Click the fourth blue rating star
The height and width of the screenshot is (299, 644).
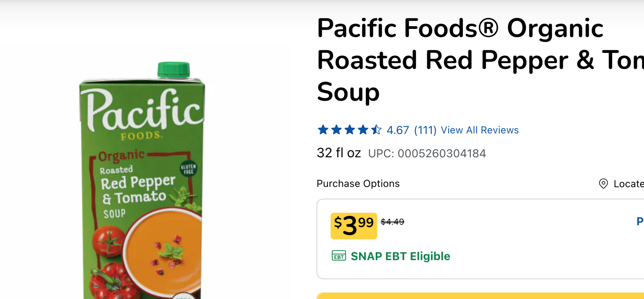point(363,130)
